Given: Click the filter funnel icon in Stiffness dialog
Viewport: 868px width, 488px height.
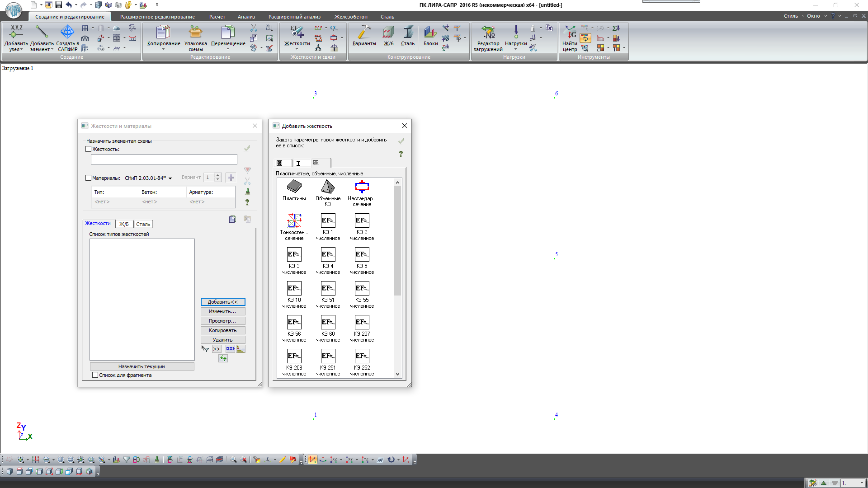Looking at the screenshot, I should pos(247,171).
